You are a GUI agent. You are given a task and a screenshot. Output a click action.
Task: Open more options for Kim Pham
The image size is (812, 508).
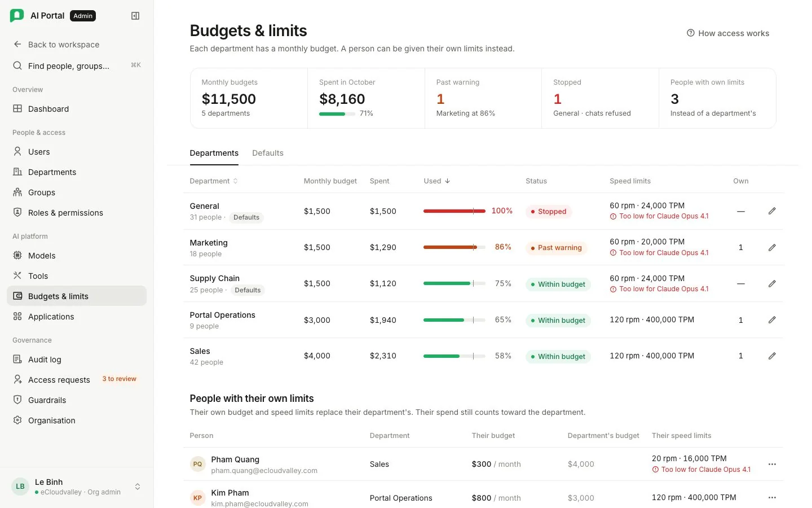772,497
